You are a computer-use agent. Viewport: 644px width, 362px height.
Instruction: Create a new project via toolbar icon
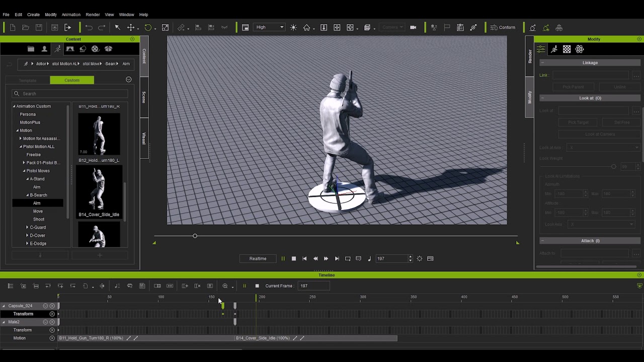click(x=13, y=28)
